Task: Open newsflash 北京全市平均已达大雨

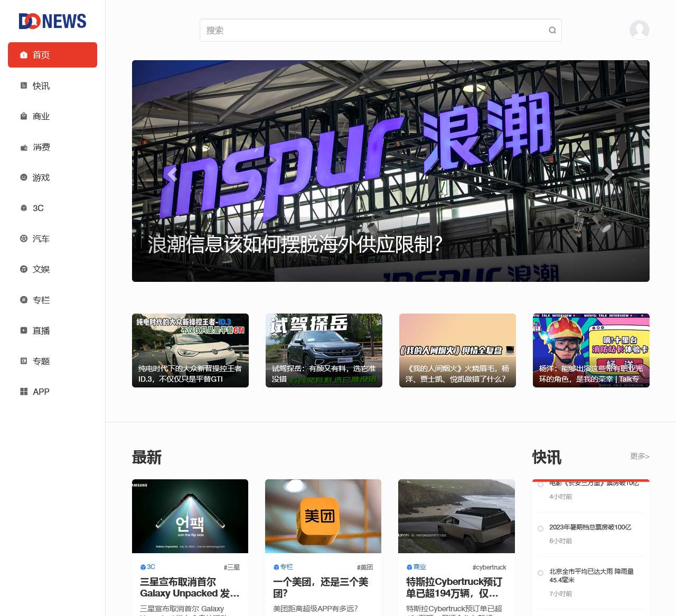Action: pyautogui.click(x=591, y=575)
